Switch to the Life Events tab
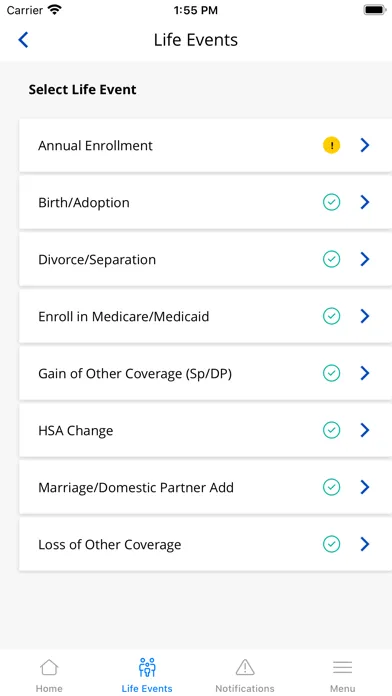Viewport: 392px width, 696px height. coord(147,675)
